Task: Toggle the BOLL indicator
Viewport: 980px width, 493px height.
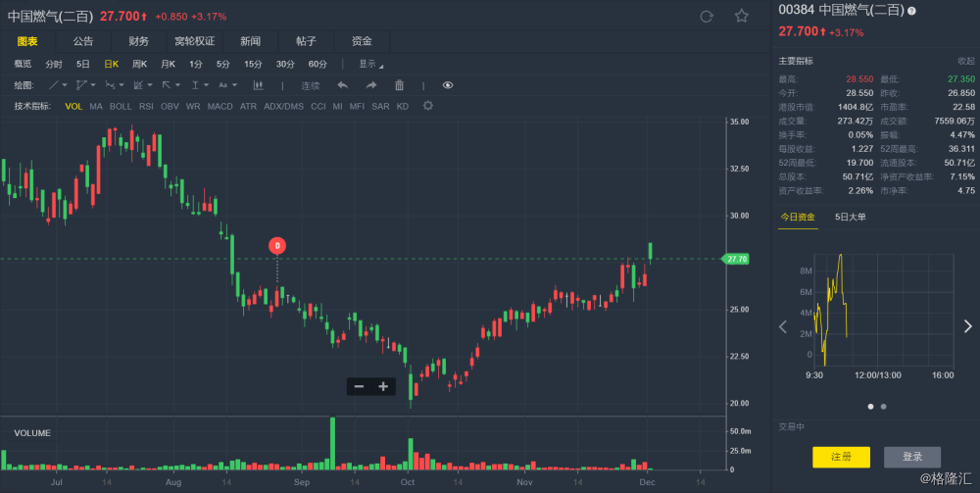Action: pos(121,106)
